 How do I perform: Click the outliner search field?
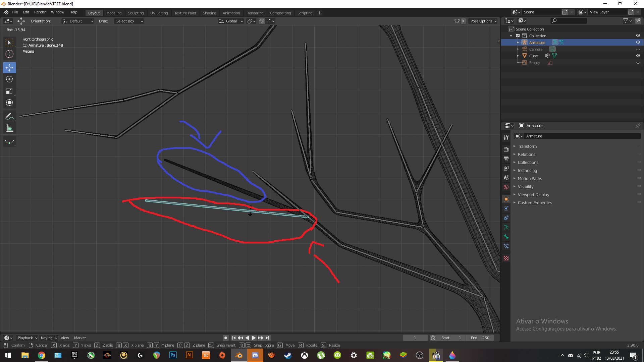(569, 21)
